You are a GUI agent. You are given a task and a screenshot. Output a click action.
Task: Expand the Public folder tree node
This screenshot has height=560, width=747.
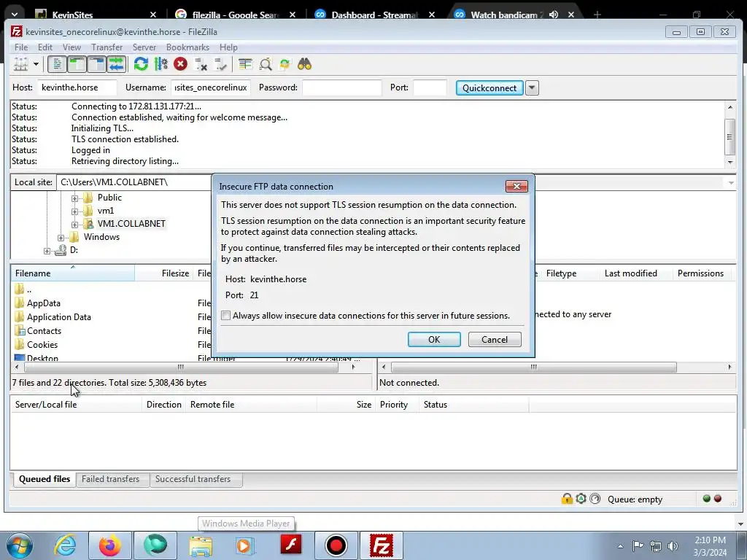(75, 198)
